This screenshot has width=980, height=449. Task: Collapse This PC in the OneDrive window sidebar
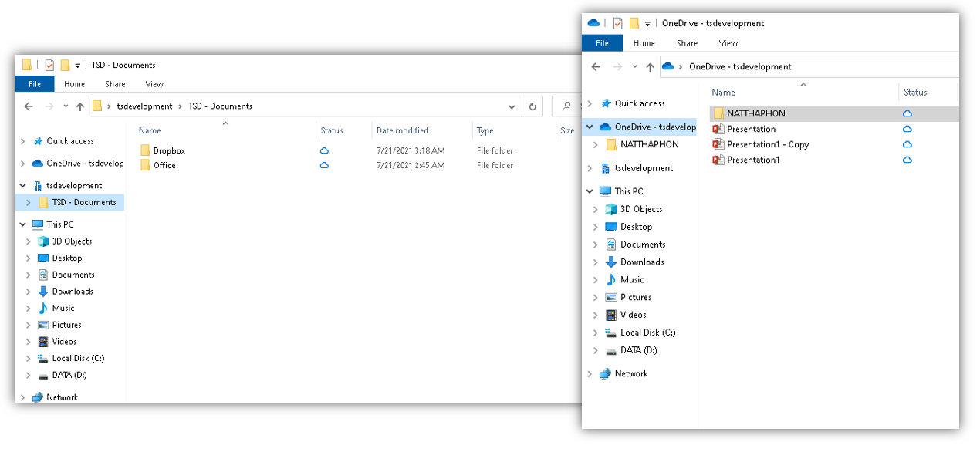590,191
